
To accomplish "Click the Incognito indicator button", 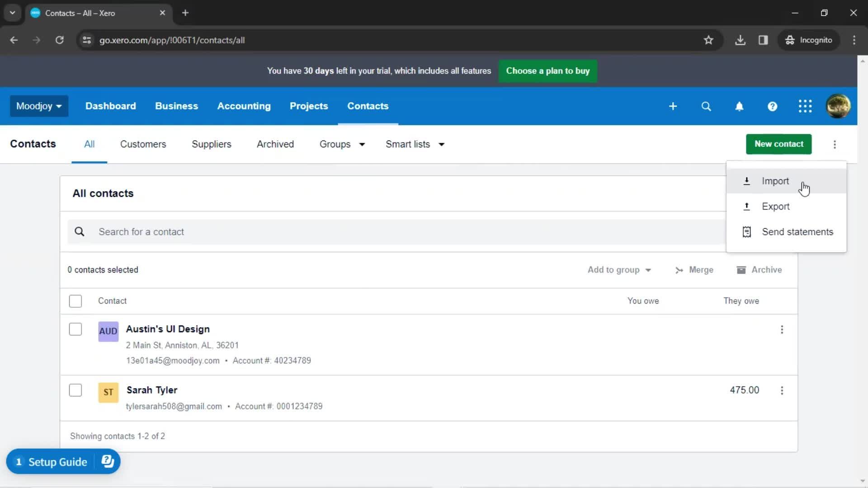I will pos(809,40).
